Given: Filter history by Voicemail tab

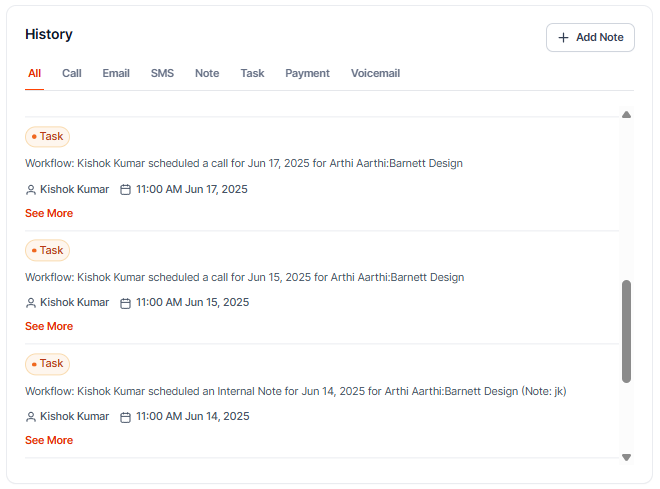Looking at the screenshot, I should (x=375, y=73).
